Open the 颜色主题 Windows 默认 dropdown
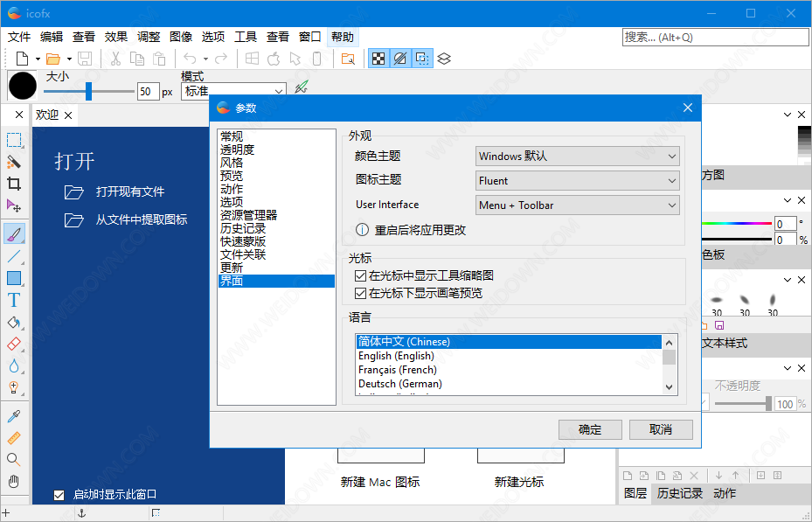The height and width of the screenshot is (522, 812). click(578, 157)
